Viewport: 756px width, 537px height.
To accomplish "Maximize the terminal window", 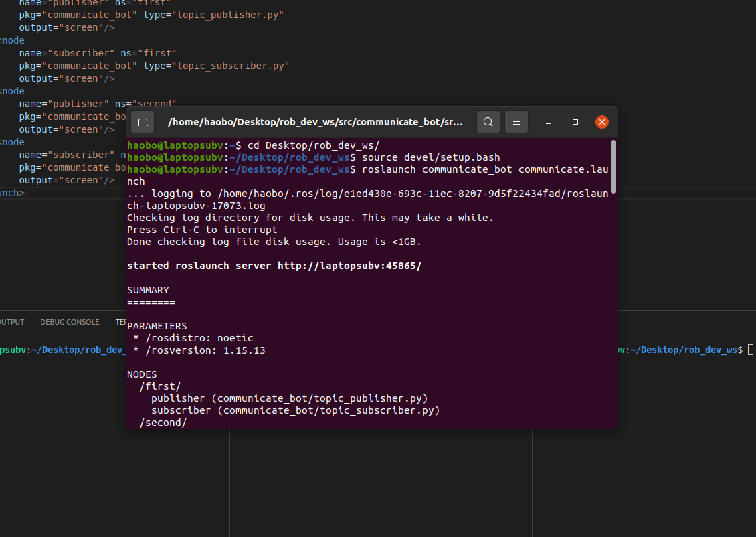I will click(575, 122).
